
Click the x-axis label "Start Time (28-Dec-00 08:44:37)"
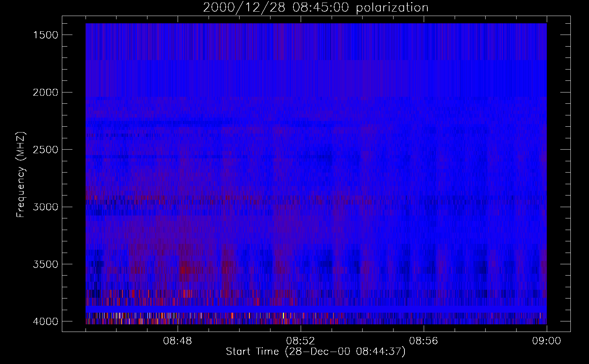(x=316, y=352)
